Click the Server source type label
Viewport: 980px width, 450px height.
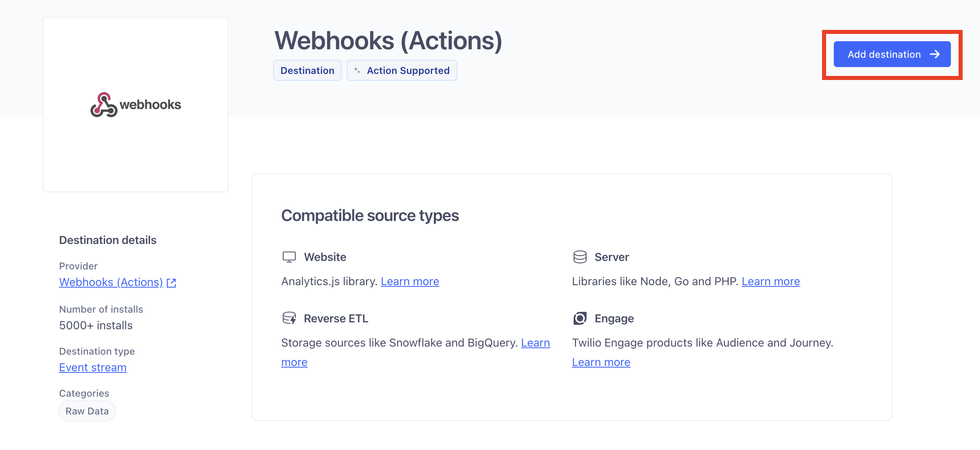tap(612, 257)
